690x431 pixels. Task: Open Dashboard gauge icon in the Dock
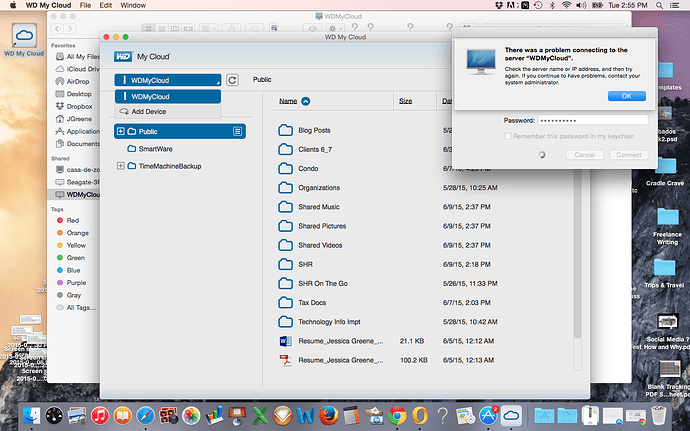coord(54,416)
